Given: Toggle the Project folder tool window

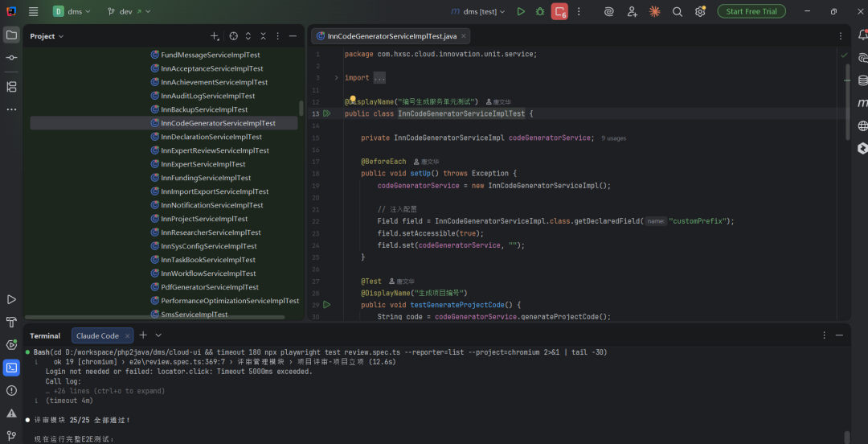Looking at the screenshot, I should [x=11, y=35].
